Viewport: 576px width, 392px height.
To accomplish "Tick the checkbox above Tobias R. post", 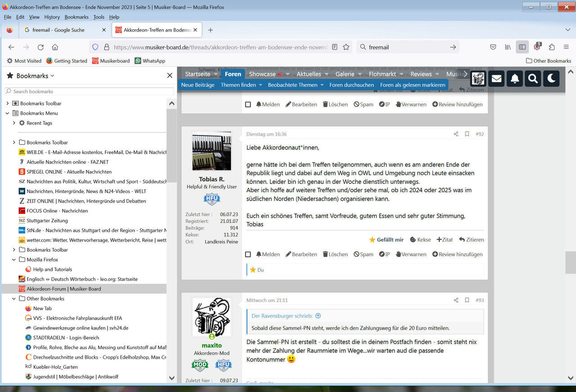I will tap(248, 104).
